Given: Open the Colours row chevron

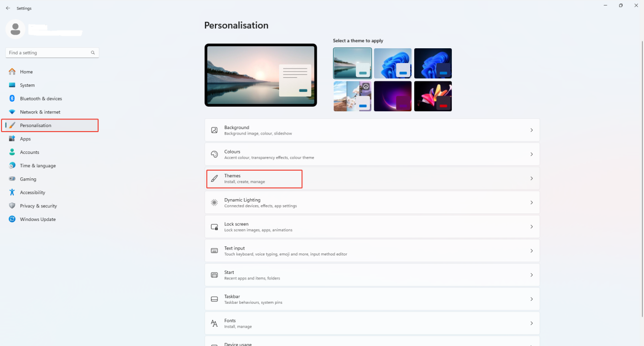Looking at the screenshot, I should coord(531,154).
